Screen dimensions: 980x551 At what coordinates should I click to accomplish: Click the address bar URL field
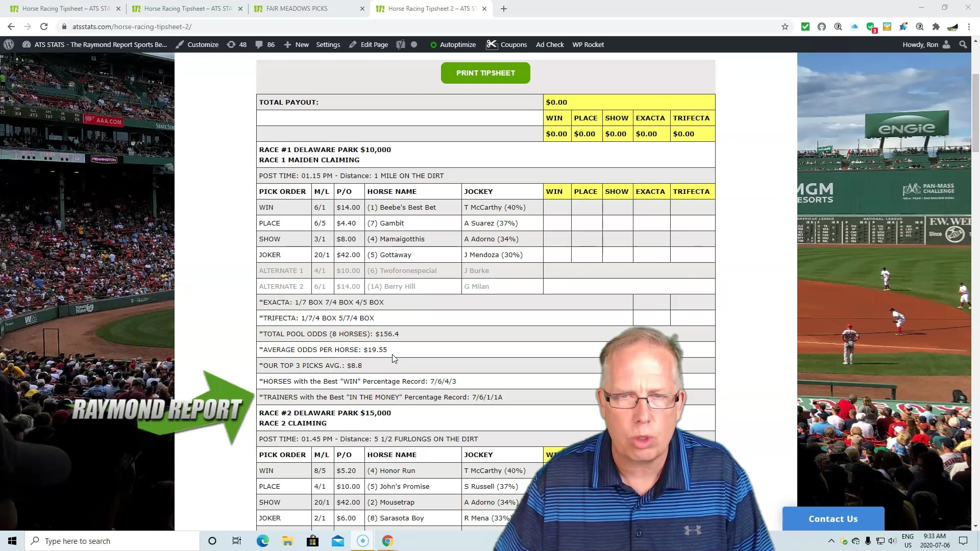419,27
